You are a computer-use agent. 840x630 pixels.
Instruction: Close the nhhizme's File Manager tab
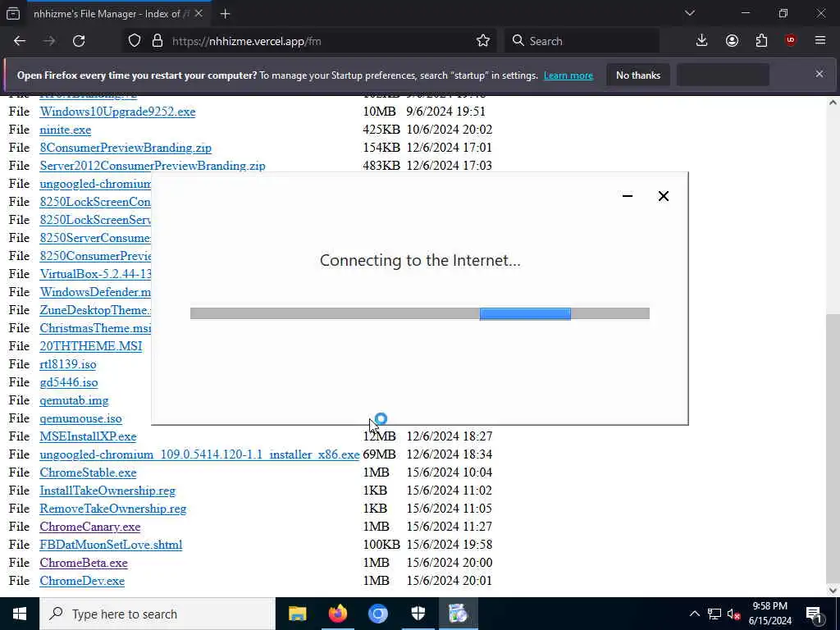click(199, 14)
